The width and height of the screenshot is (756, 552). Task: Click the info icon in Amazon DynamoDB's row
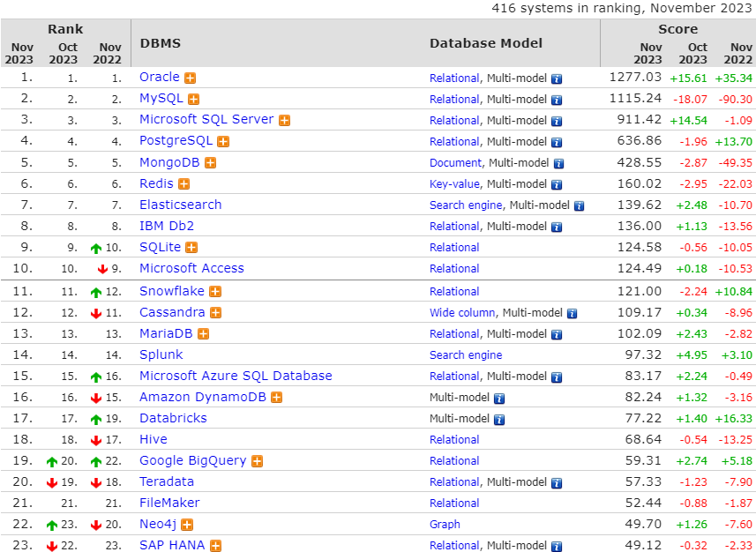499,399
